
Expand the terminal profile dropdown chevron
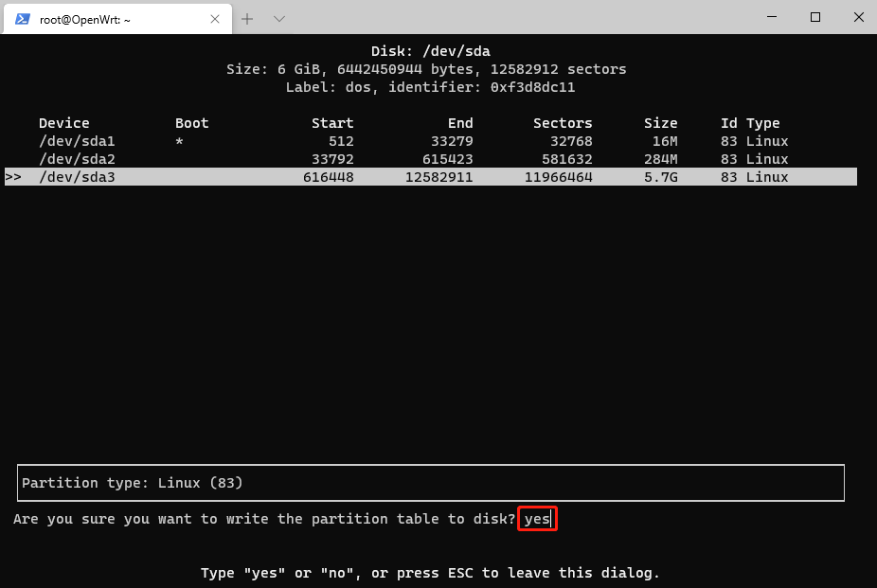point(279,19)
